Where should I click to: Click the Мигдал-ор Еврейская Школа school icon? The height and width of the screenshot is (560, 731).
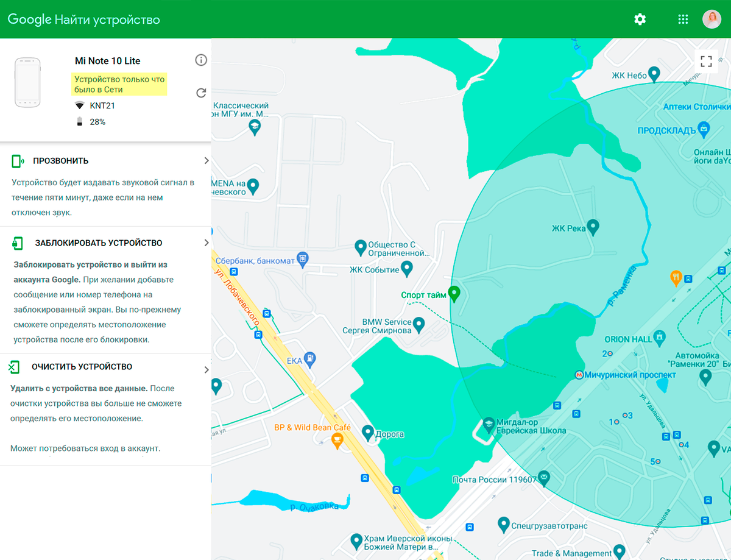click(x=489, y=425)
